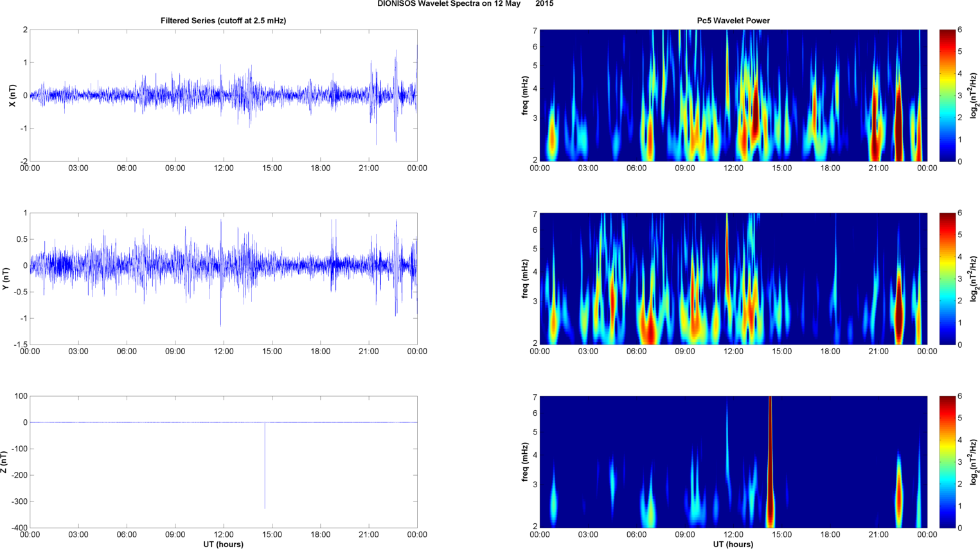
Task: Click 'log2(nT²/Hz)' label beside top colorbar
Action: pyautogui.click(x=974, y=95)
